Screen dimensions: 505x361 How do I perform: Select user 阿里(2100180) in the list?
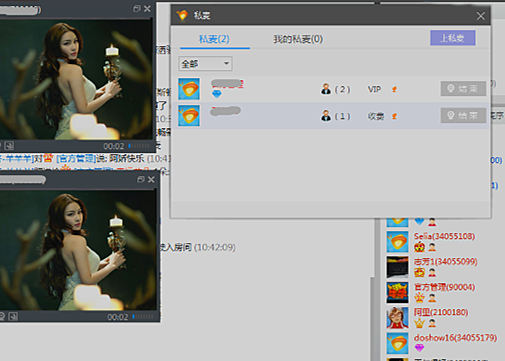pos(441,312)
